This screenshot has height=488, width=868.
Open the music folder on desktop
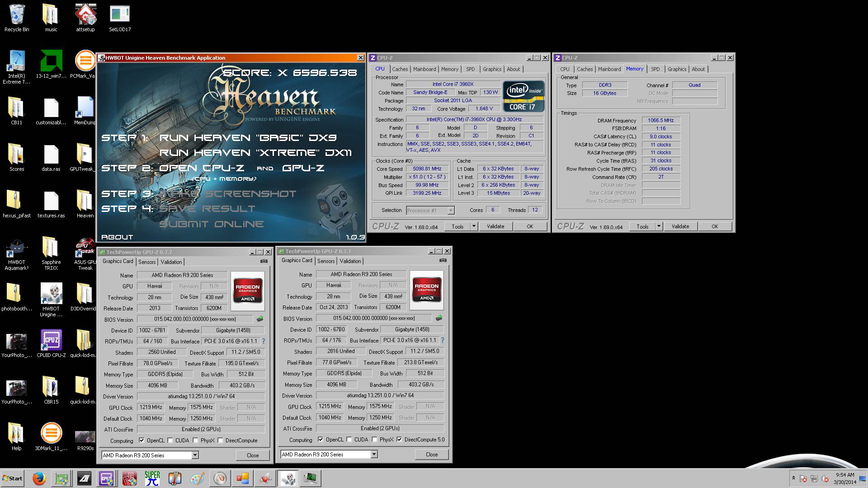51,18
